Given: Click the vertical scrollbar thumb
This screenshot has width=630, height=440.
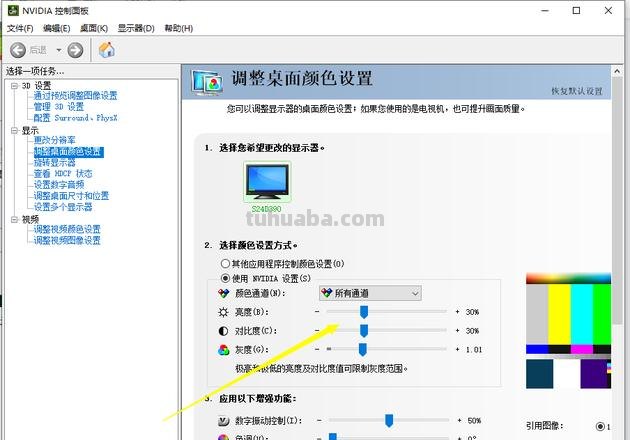Looking at the screenshot, I should click(617, 201).
